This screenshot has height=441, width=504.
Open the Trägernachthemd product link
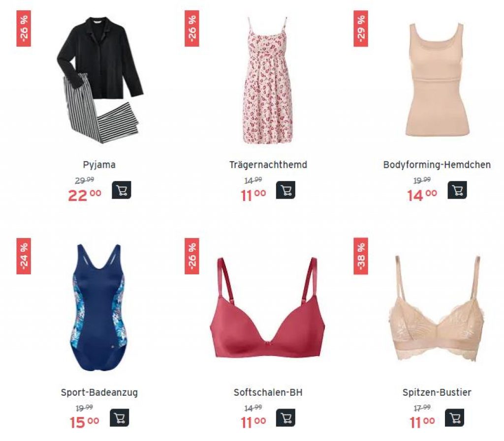(268, 165)
